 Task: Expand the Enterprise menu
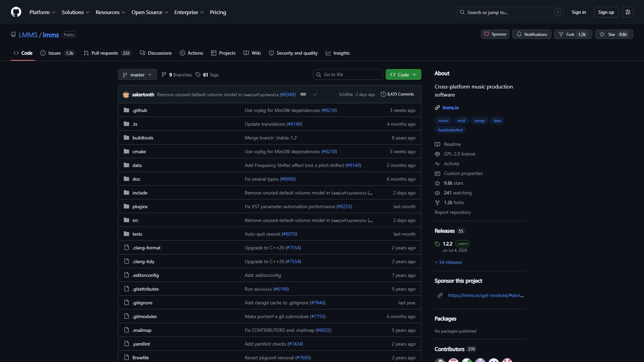(x=189, y=12)
